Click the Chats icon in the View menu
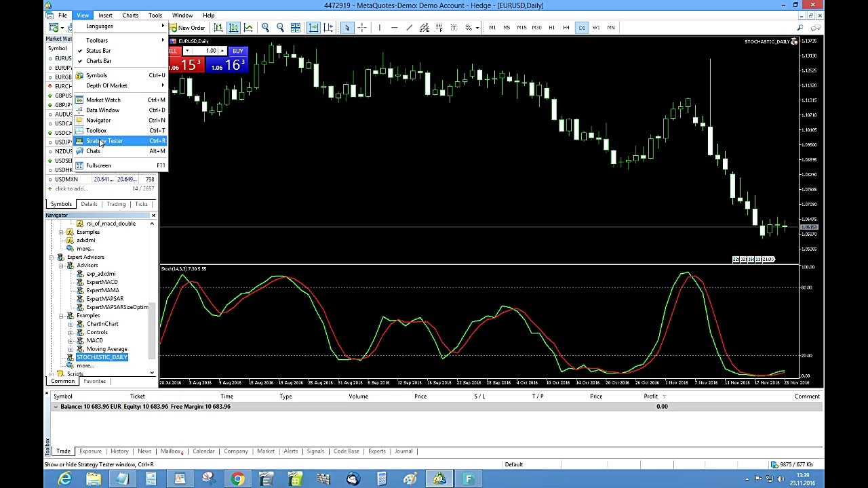868x488 pixels. click(x=79, y=151)
